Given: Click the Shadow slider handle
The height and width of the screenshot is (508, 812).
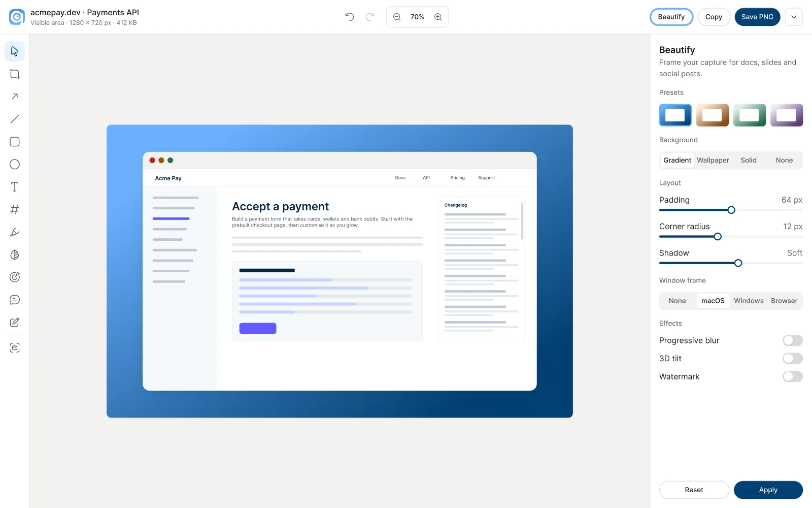Looking at the screenshot, I should coord(738,263).
